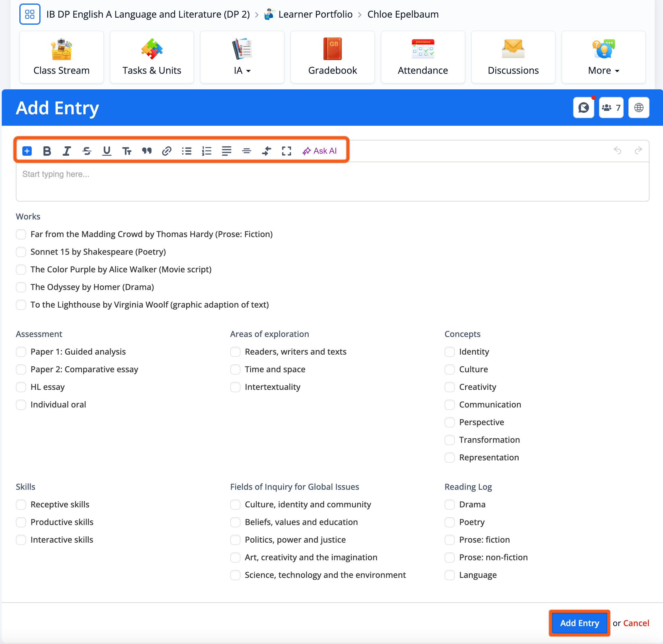
Task: Toggle bold formatting in editor toolbar
Action: [x=47, y=151]
